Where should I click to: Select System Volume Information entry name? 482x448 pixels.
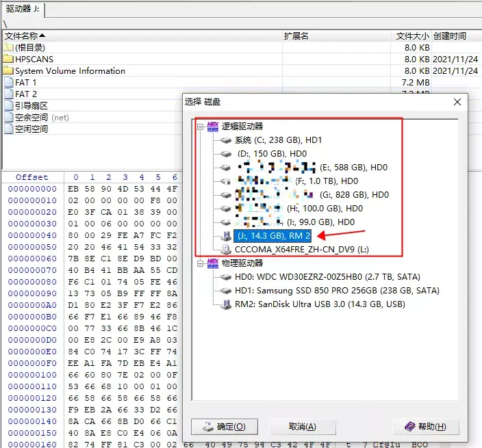point(70,71)
